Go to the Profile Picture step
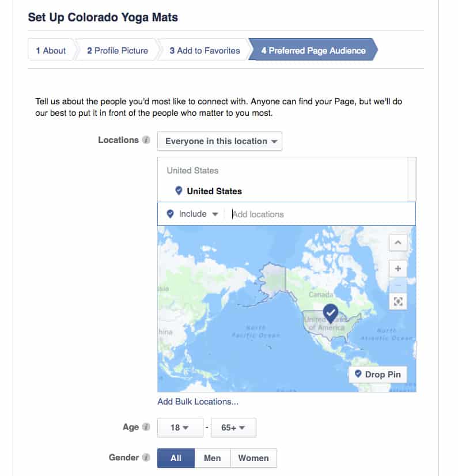The width and height of the screenshot is (458, 476). coord(118,50)
